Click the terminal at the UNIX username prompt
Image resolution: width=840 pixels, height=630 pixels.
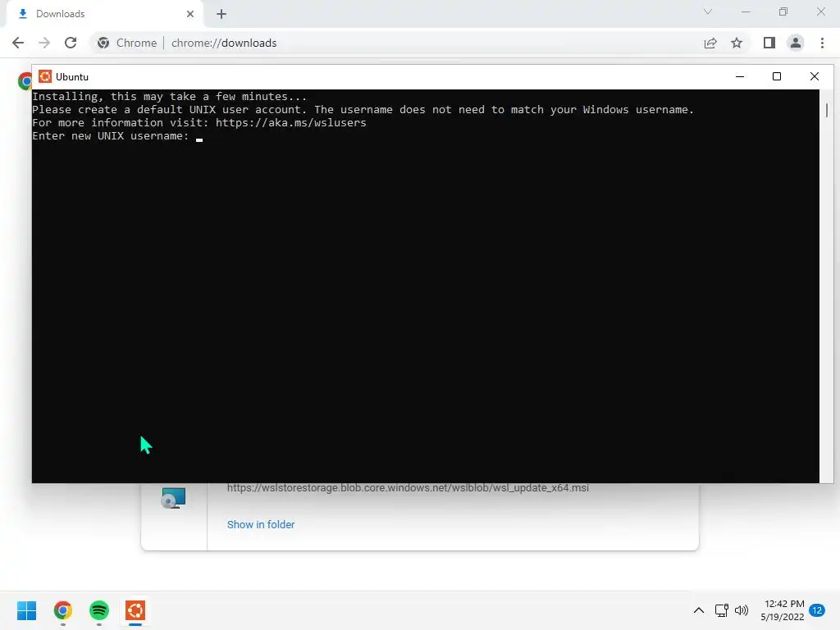[x=199, y=137]
